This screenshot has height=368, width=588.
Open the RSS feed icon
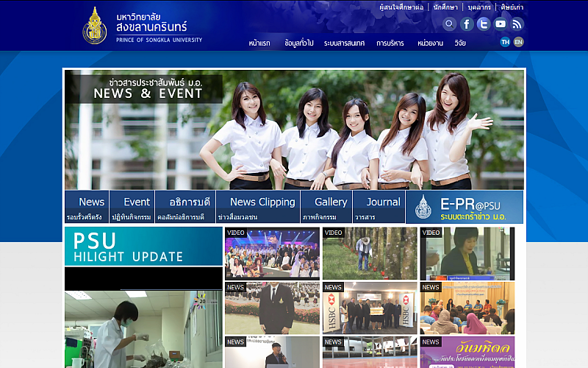517,24
